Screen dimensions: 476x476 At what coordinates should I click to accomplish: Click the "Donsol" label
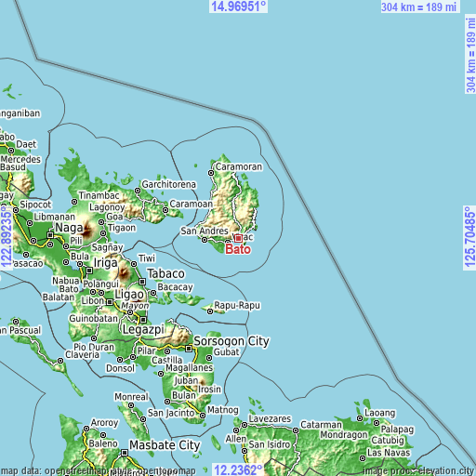pyautogui.click(x=120, y=368)
